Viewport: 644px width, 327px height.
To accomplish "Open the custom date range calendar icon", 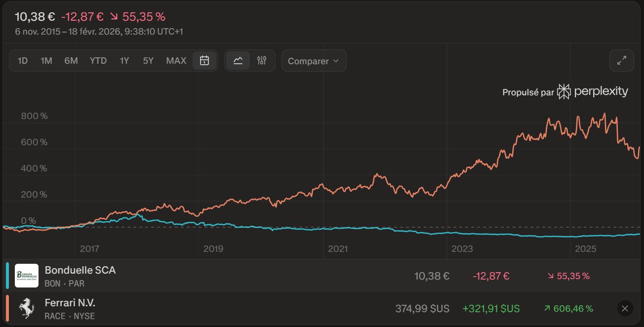I will coord(204,61).
